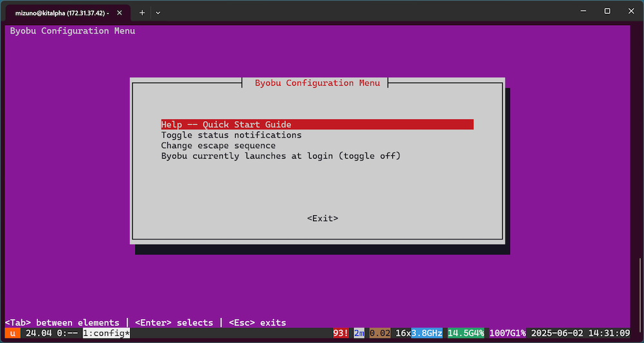Maximize the terminal window

click(x=607, y=12)
